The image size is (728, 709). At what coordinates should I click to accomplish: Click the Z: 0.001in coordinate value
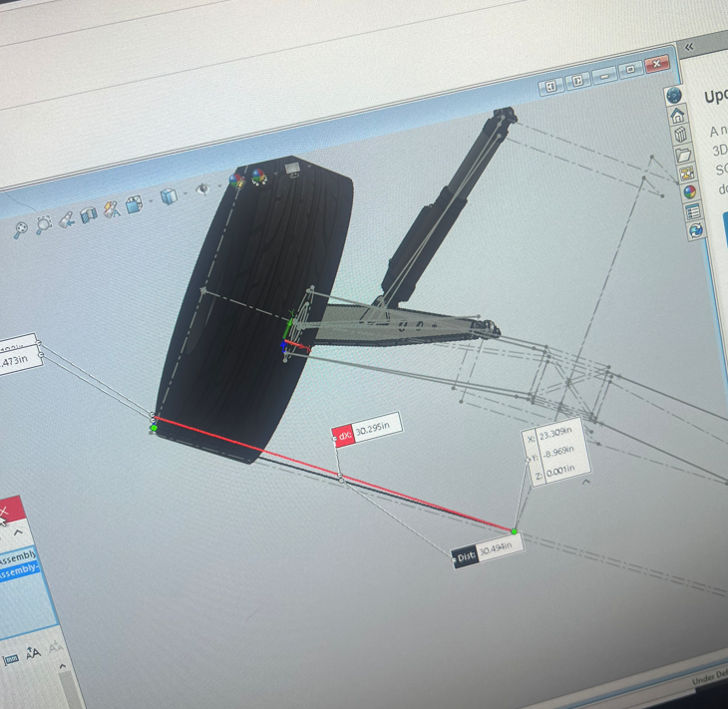click(x=560, y=472)
